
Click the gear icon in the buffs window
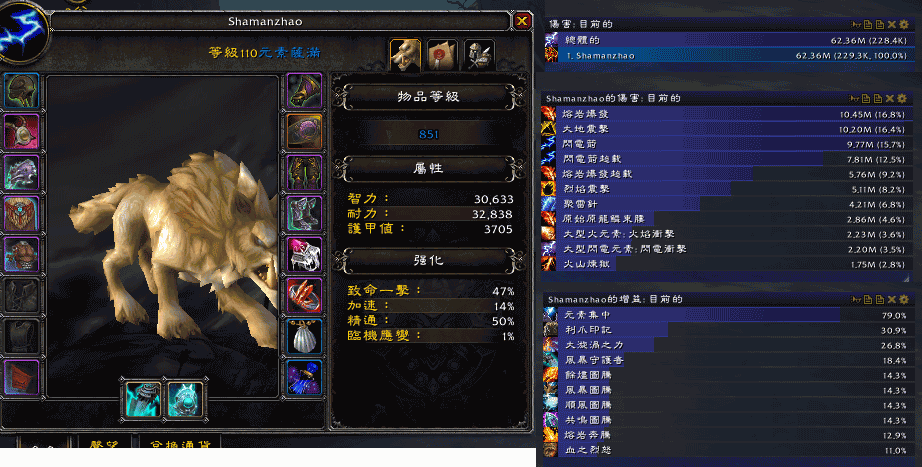(x=902, y=299)
